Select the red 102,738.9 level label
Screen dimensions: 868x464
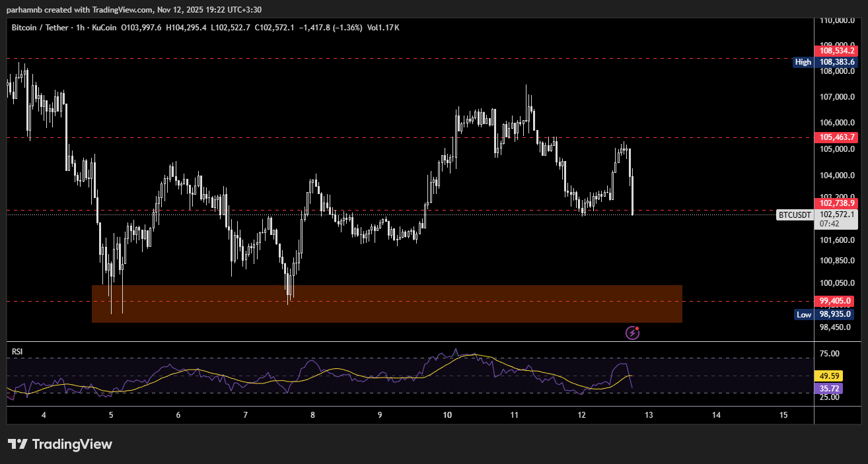[837, 204]
